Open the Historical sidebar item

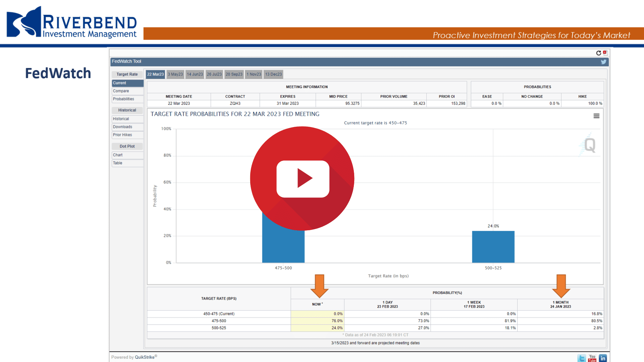127,119
